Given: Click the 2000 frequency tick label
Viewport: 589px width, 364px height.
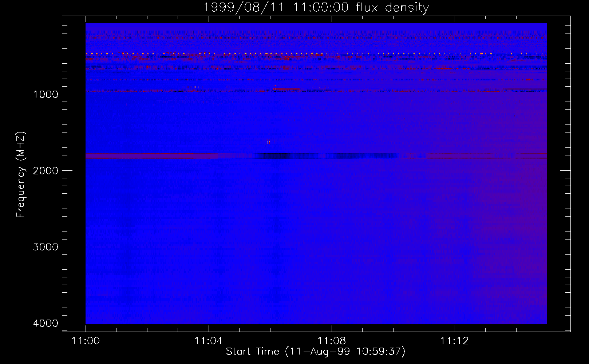Looking at the screenshot, I should (x=46, y=171).
